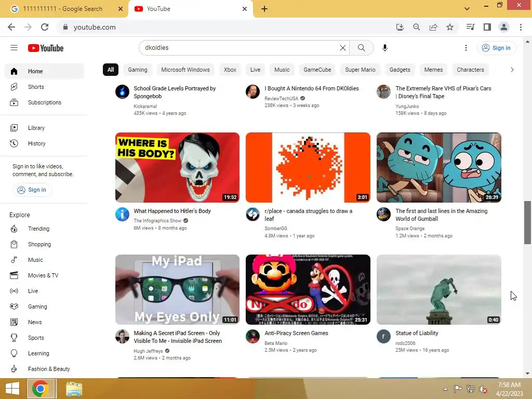Switch to the 1111111111 Google Search tab
Viewport: 532px width, 399px height.
tap(64, 9)
